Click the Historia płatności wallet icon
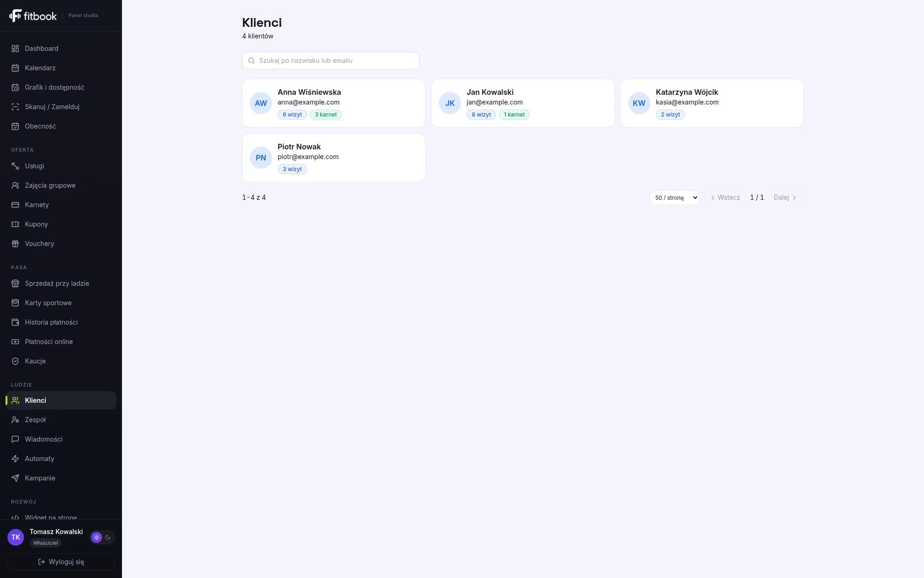The width and height of the screenshot is (924, 578). 15,322
